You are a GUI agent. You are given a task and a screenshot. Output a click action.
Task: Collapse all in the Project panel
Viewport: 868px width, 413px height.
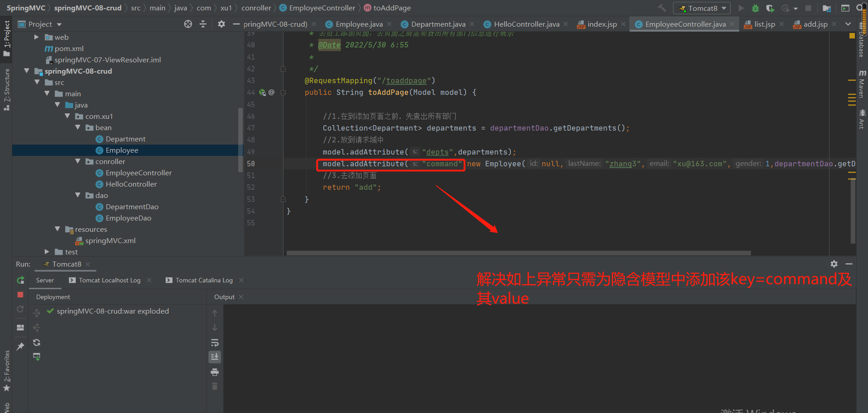(203, 24)
